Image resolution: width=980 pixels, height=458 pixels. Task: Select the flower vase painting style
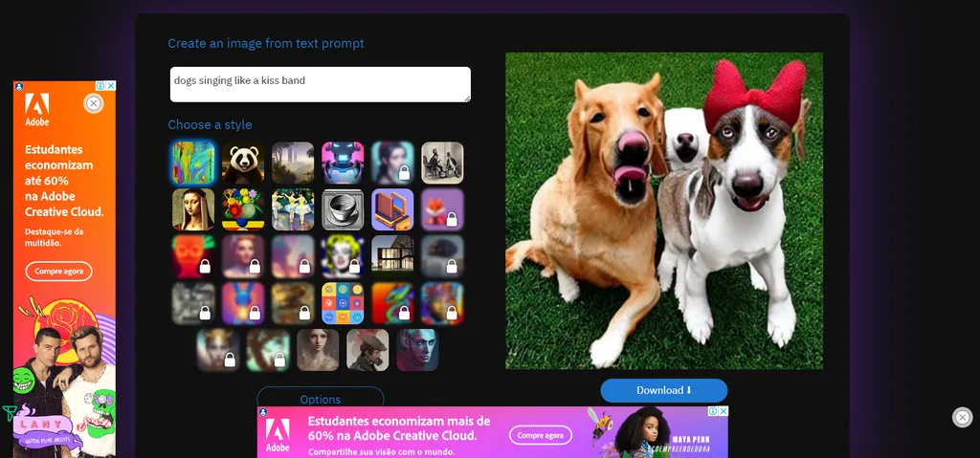click(243, 209)
